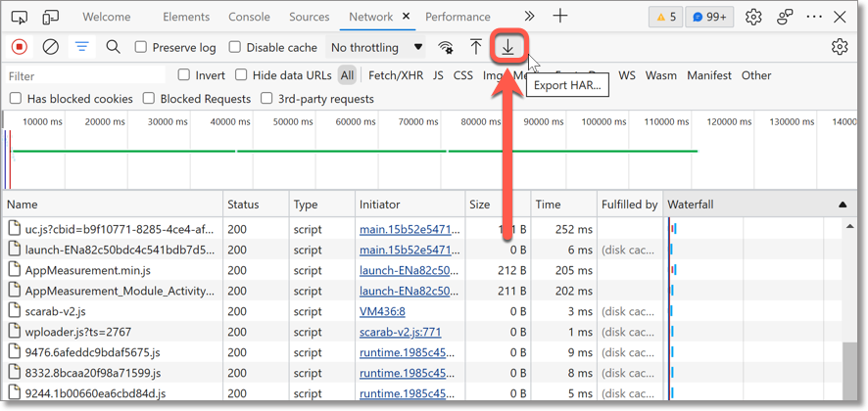The image size is (868, 411).
Task: Filter requests by Fetch/XHR
Action: pos(395,75)
